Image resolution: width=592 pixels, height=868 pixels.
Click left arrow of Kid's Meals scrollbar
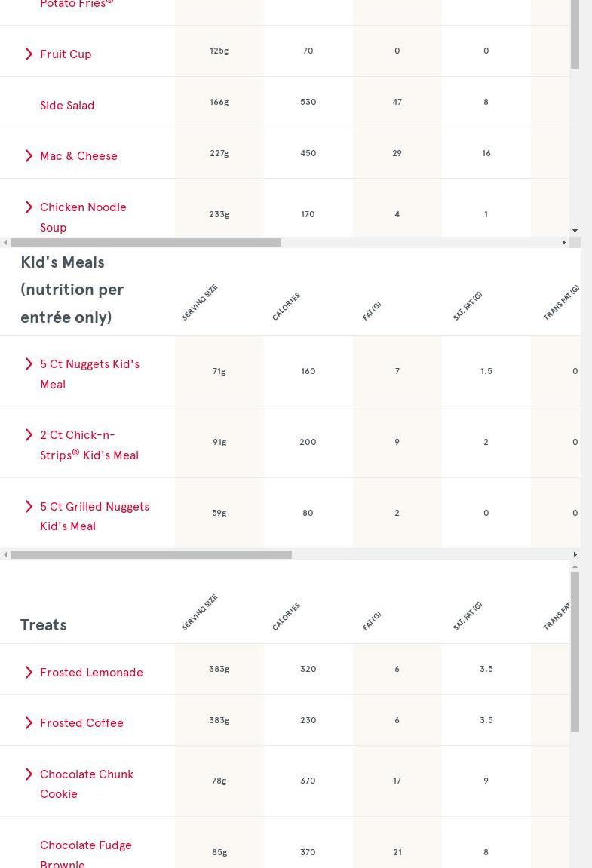click(5, 555)
